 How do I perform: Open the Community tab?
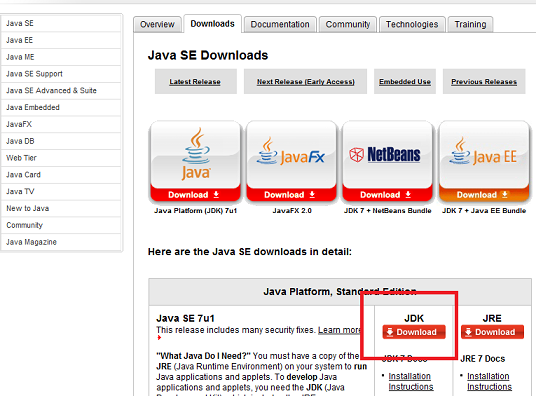(348, 25)
